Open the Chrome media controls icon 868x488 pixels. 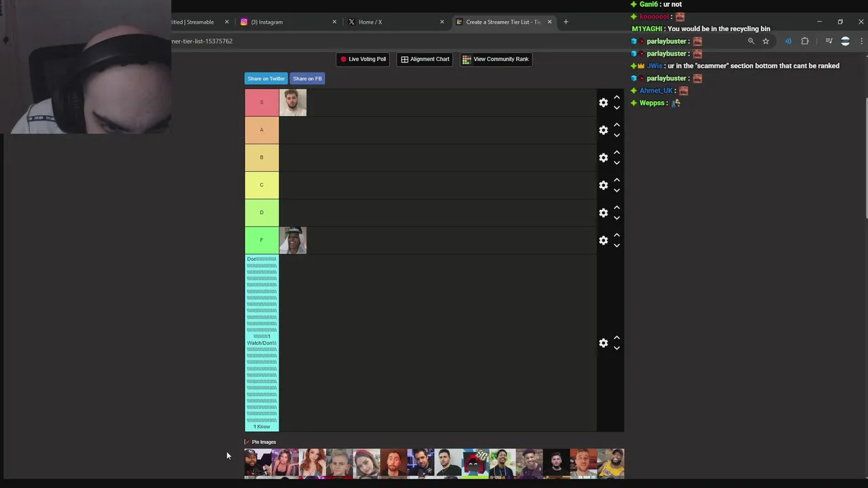(829, 41)
